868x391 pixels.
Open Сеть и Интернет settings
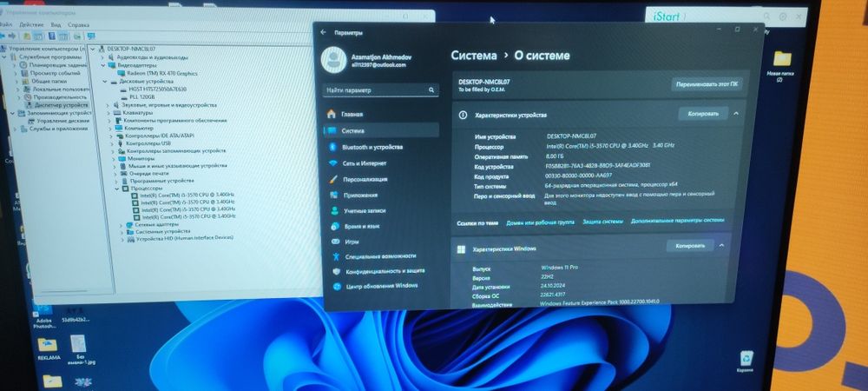[x=381, y=163]
